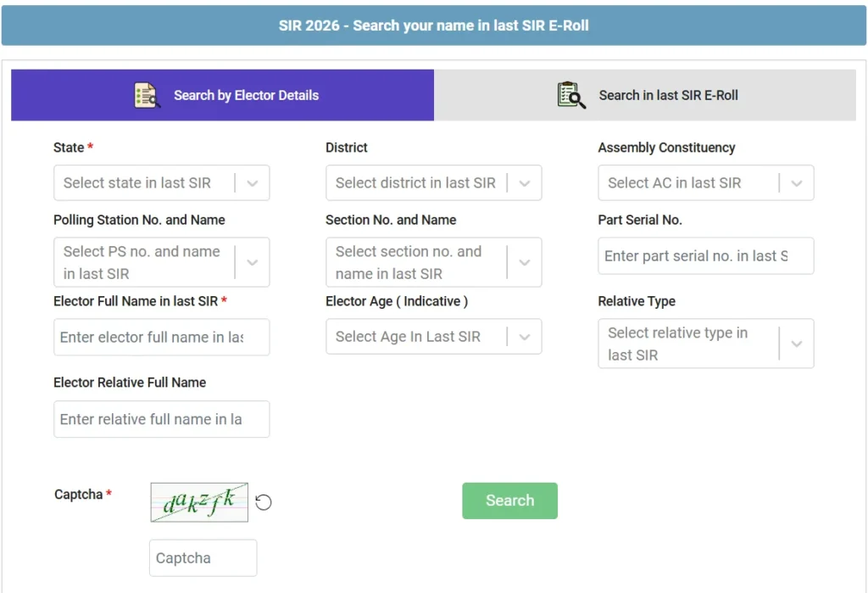Open Polling Station No. and Name dropdown
The width and height of the screenshot is (868, 593).
148,263
